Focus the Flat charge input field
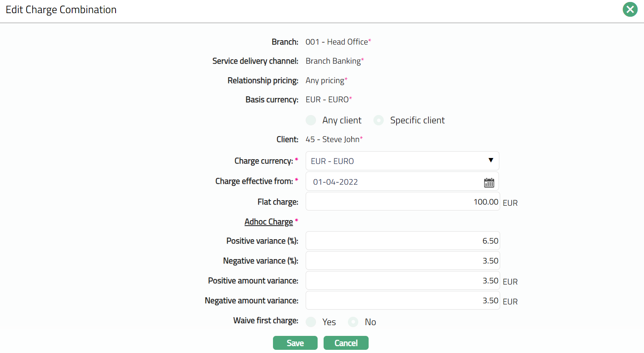 click(402, 202)
